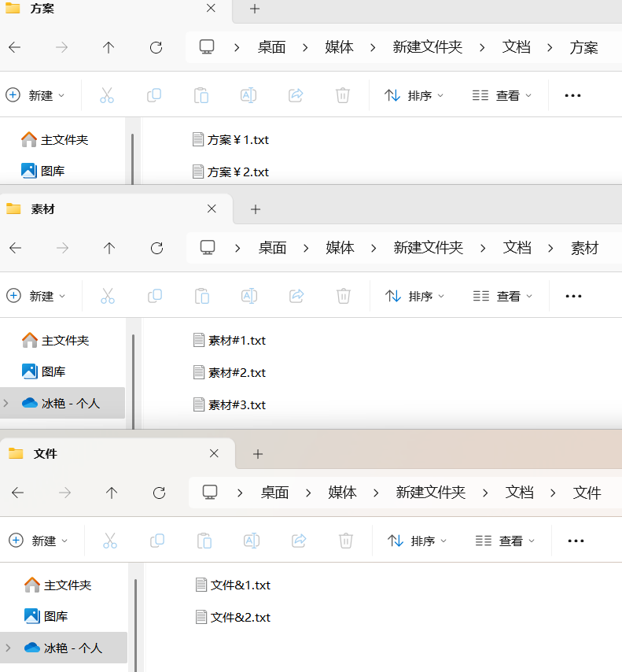The width and height of the screenshot is (622, 672).
Task: Click Paste icon in 文件 window toolbar
Action: 204,541
